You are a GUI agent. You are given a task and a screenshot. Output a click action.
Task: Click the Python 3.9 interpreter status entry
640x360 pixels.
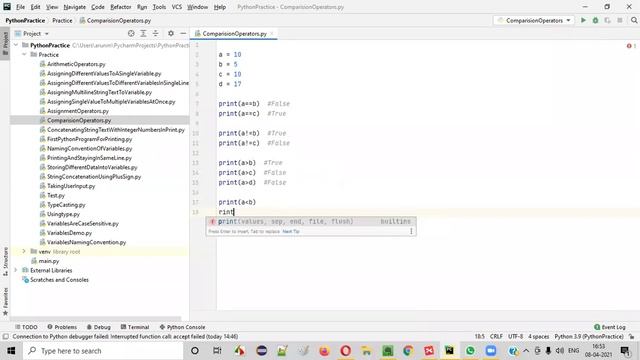tap(589, 337)
